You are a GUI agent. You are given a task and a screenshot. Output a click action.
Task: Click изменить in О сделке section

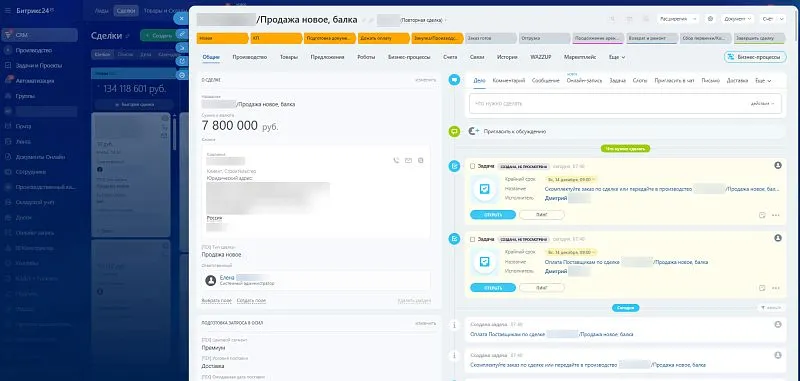[x=425, y=80]
